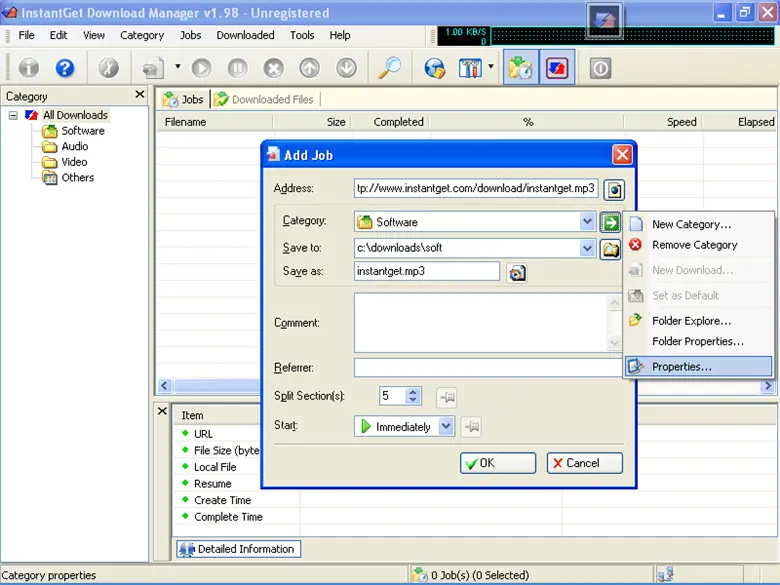
Task: Expand the Save to path dropdown
Action: (587, 247)
